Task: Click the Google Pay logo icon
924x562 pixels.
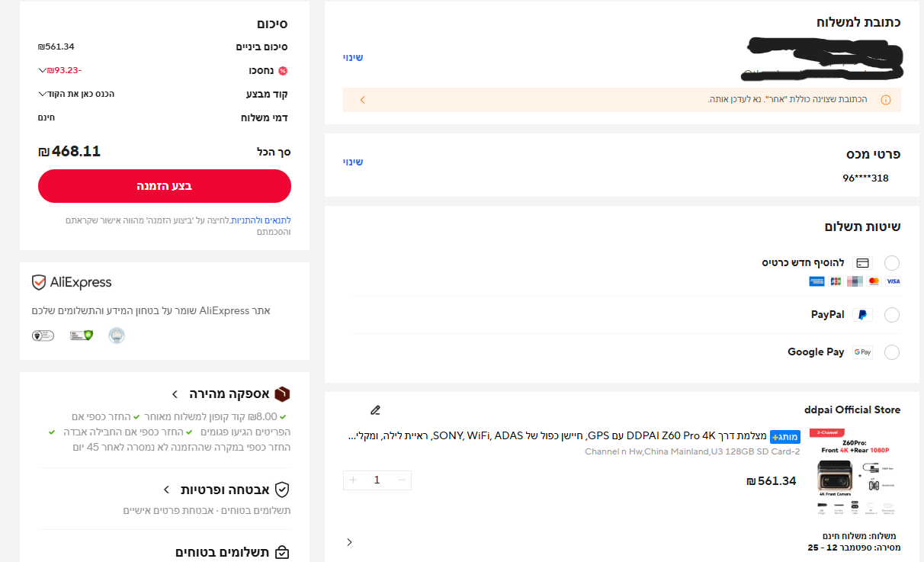Action: pos(862,352)
